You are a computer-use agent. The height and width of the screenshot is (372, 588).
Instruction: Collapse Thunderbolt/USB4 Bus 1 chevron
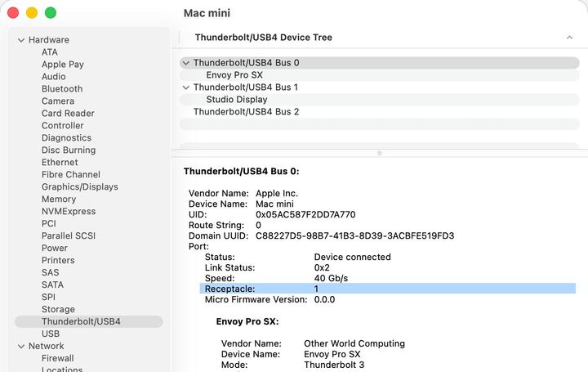click(x=185, y=87)
